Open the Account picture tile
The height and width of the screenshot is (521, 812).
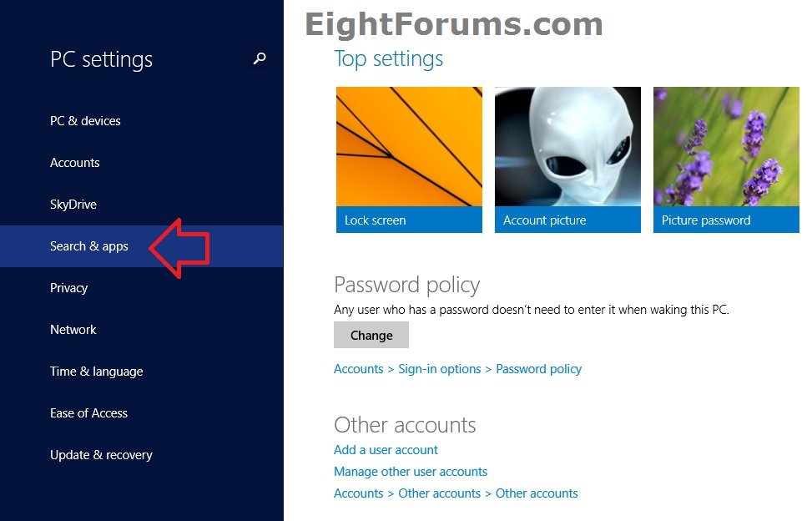pos(567,159)
